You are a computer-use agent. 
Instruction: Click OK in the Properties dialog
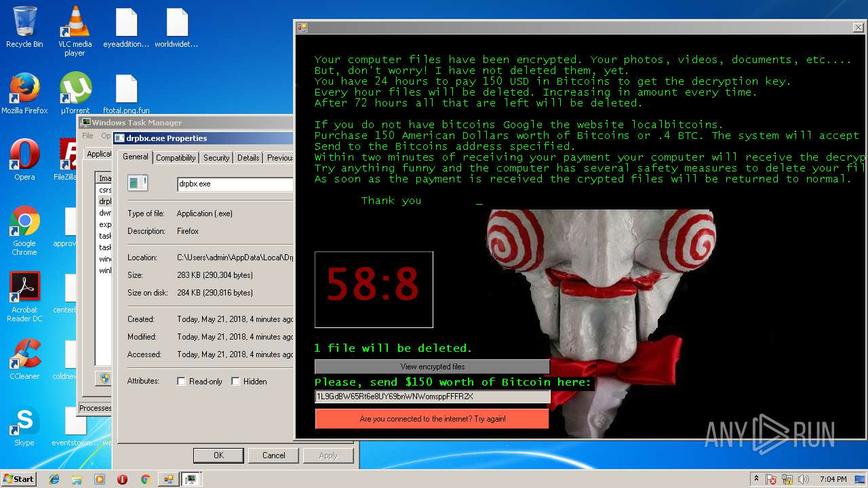(218, 455)
